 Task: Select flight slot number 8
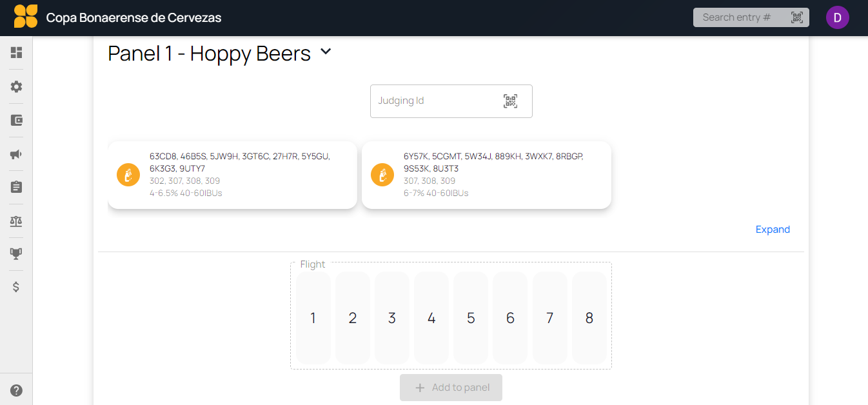click(x=589, y=317)
